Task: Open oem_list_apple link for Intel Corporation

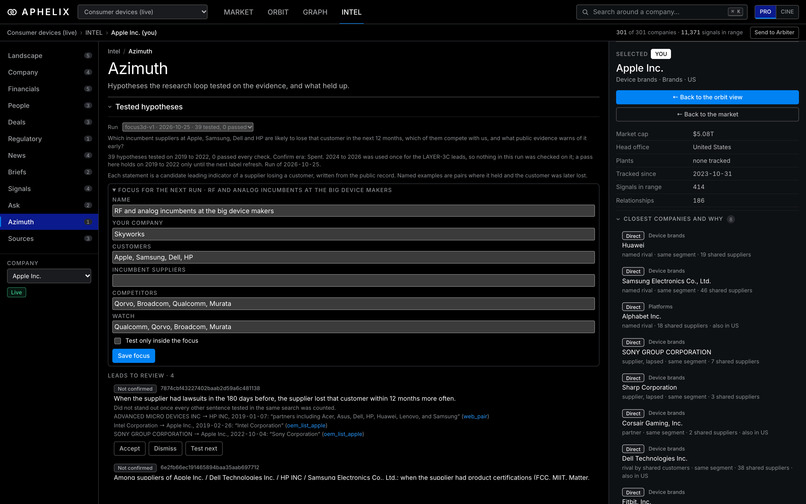Action: click(306, 425)
